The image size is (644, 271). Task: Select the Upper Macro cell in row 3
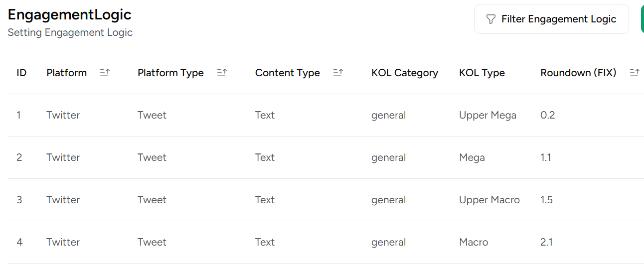[x=489, y=200]
